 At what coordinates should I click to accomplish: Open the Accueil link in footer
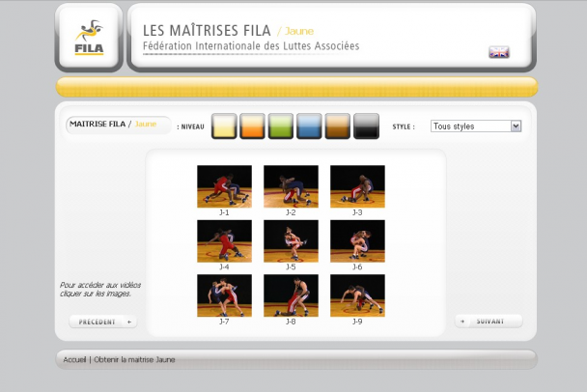pos(74,360)
